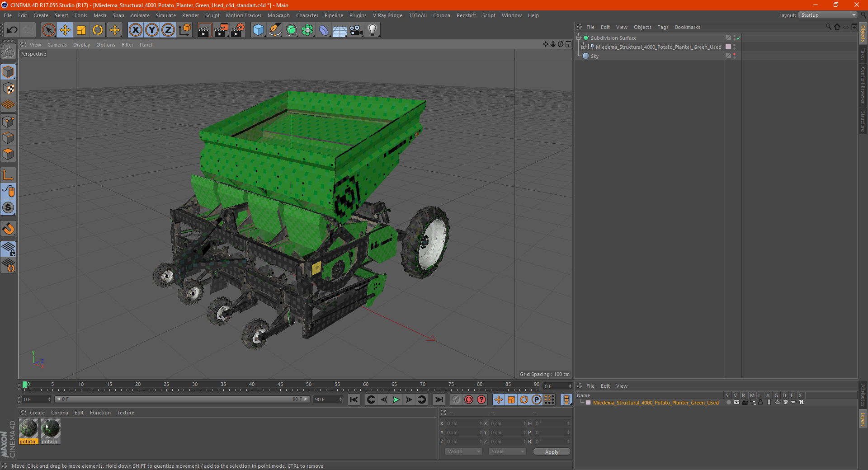Click layer color swatch of Miedema object
The image size is (868, 470).
click(x=728, y=47)
